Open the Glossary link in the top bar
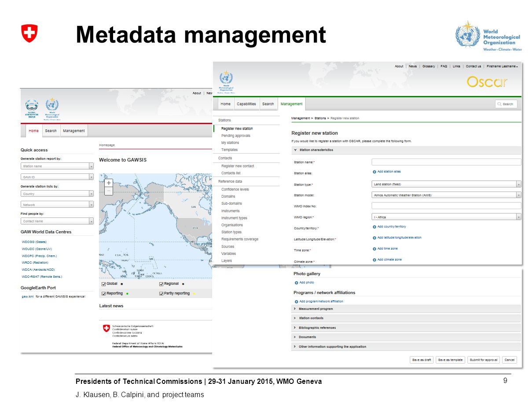The width and height of the screenshot is (532, 416). [x=429, y=66]
